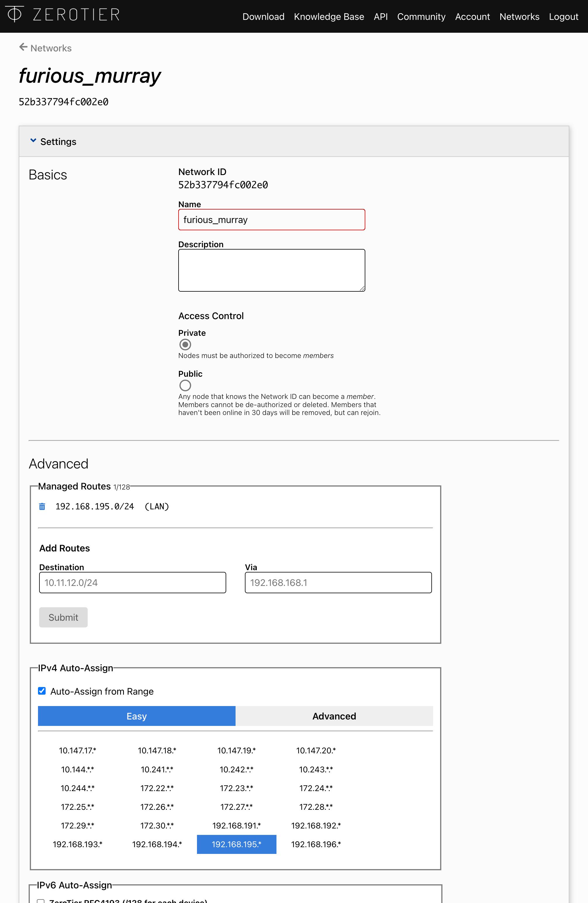Uncheck Auto-Assign from Range checkbox
The image size is (588, 903).
tap(42, 691)
